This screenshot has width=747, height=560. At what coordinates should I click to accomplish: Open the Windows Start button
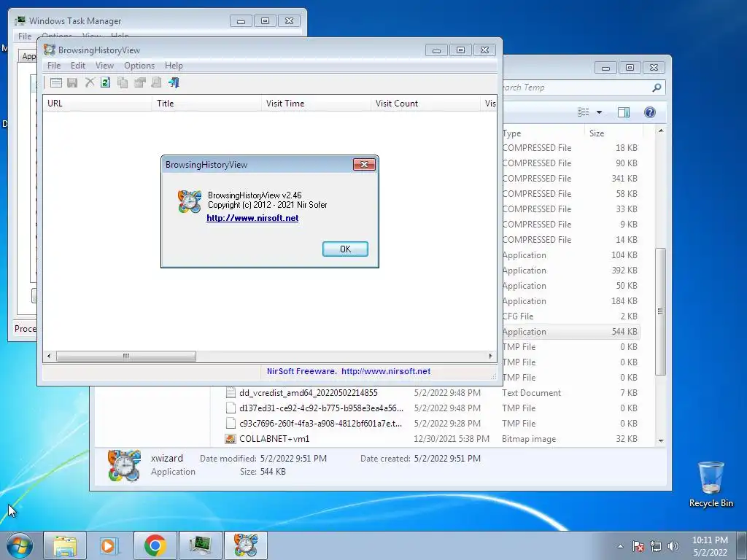tap(20, 545)
